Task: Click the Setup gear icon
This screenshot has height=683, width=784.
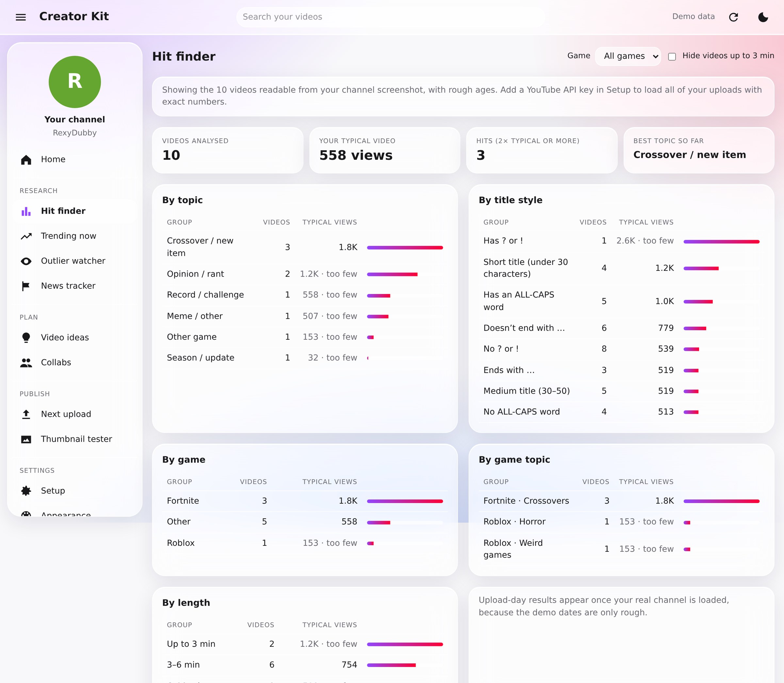Action: tap(26, 491)
